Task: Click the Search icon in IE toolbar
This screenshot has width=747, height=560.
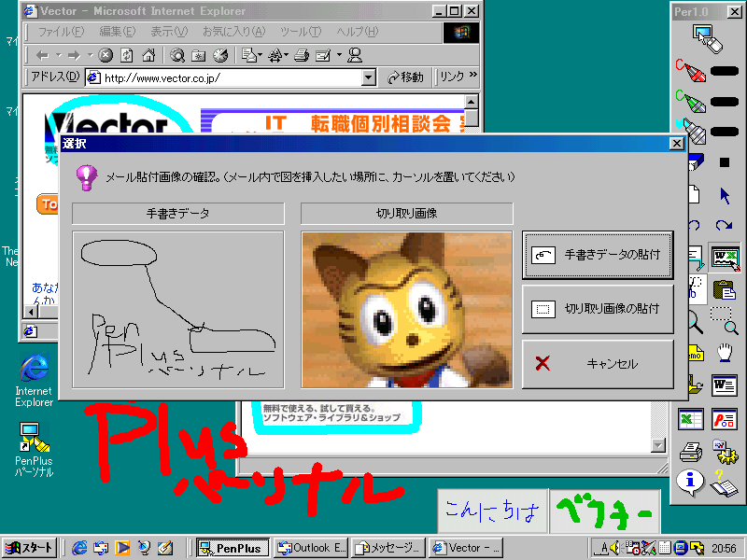Action: point(177,56)
